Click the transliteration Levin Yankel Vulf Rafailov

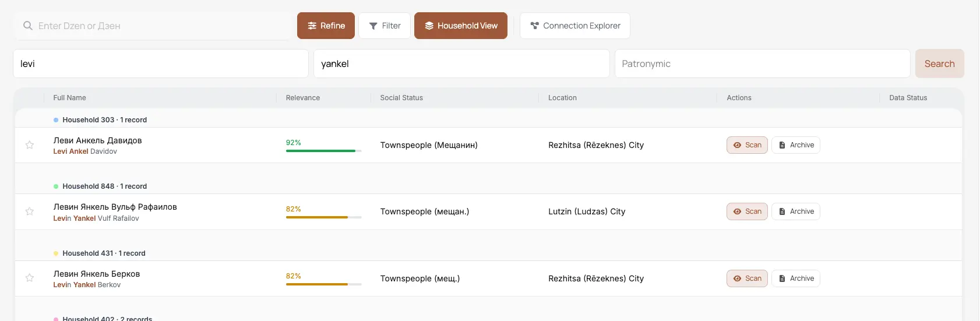tap(96, 218)
